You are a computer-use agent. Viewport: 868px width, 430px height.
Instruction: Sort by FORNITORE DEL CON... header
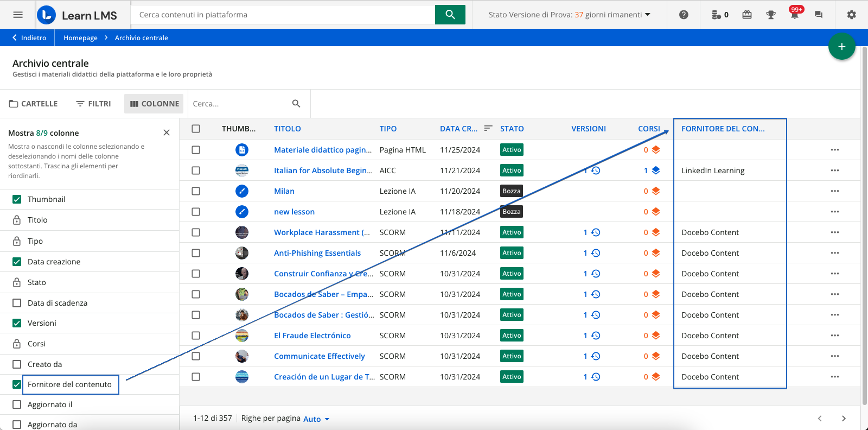click(723, 129)
